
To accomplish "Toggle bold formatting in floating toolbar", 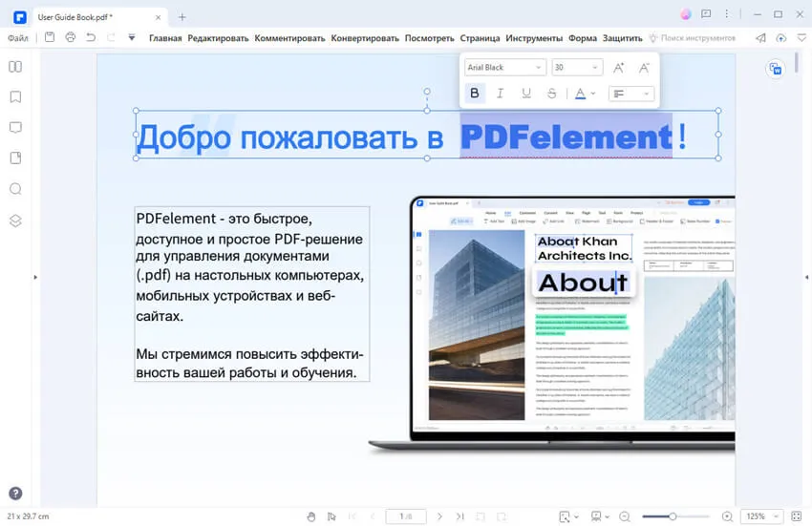I will coord(475,94).
